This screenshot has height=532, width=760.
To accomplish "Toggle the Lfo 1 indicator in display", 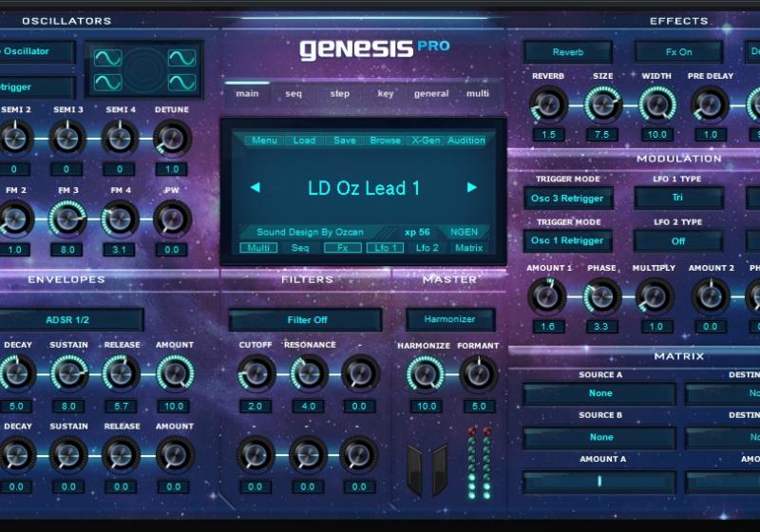I will click(x=385, y=248).
